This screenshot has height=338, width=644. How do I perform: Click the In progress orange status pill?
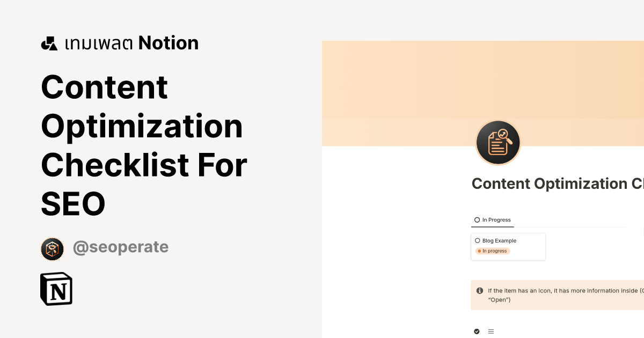pyautogui.click(x=492, y=251)
